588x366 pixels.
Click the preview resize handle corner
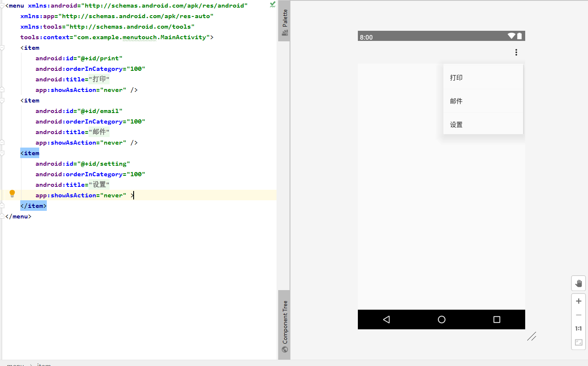tap(532, 336)
